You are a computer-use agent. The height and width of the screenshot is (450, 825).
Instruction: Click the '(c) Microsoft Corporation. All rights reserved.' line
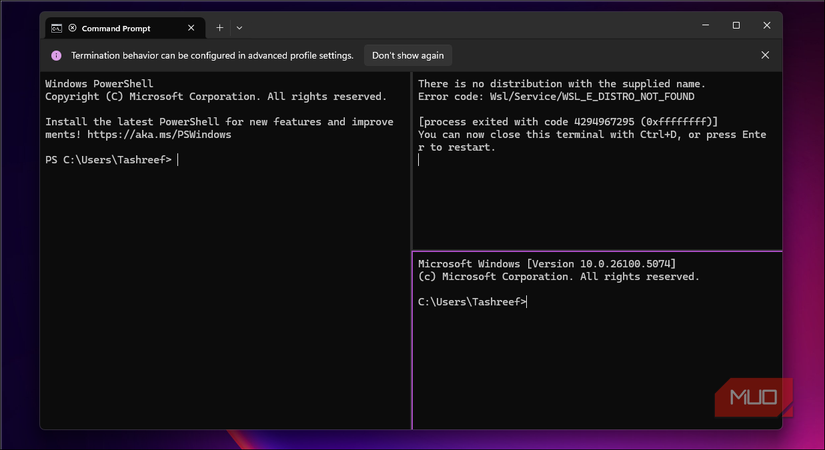pos(559,277)
